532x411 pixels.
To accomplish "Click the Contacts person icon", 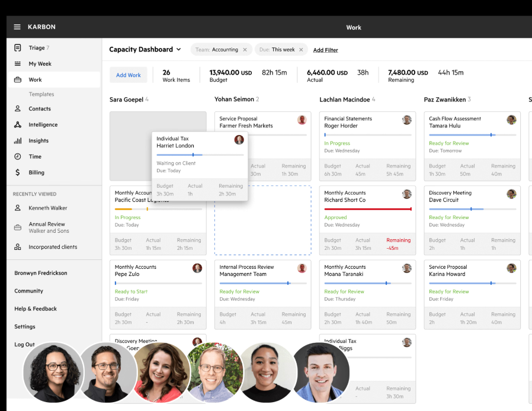I will [x=18, y=109].
